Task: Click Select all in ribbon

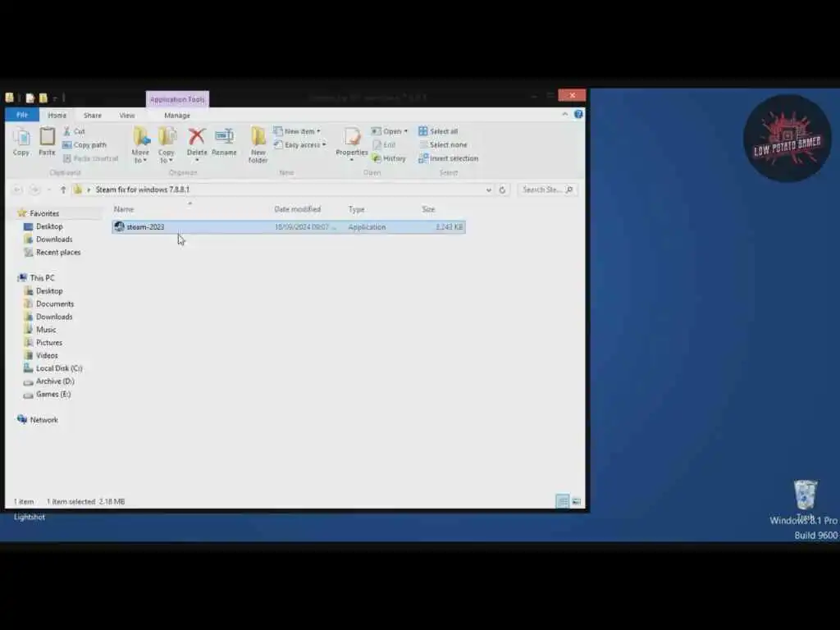Action: (x=438, y=131)
